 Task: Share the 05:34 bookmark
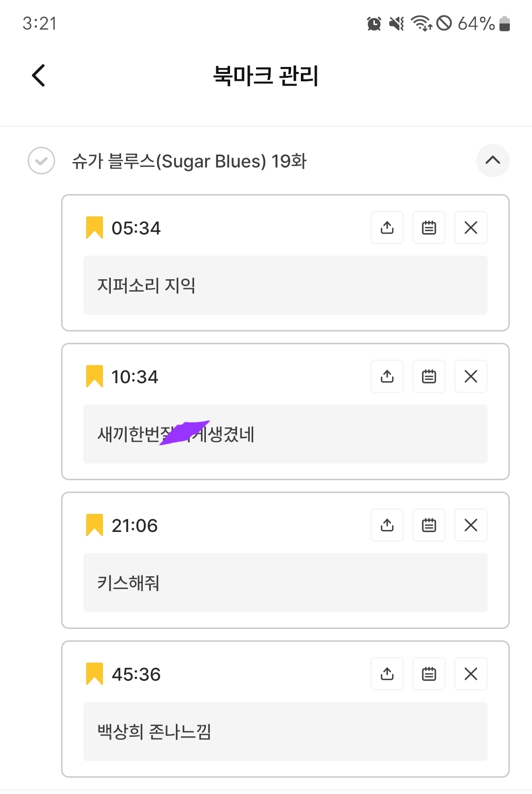[387, 228]
